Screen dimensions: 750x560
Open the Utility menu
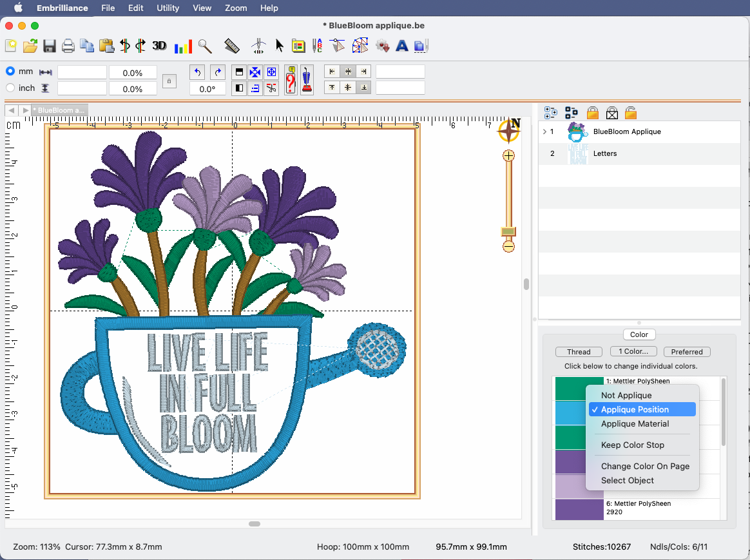[168, 8]
